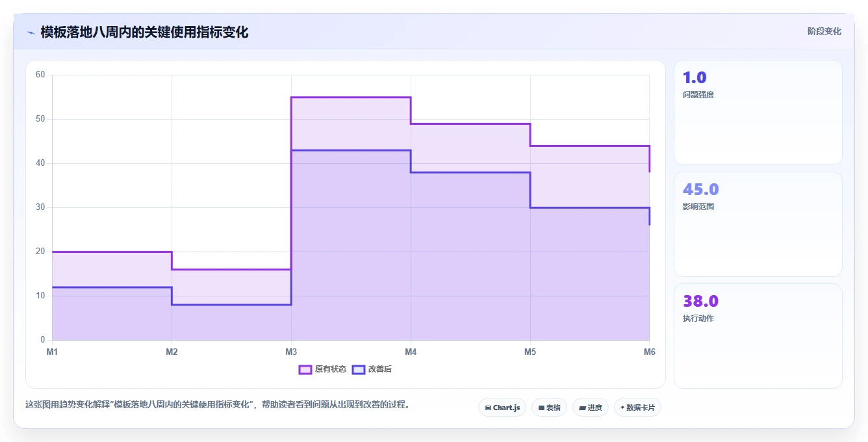The image size is (868, 442).
Task: Click the 20 y-axis value
Action: [x=40, y=252]
